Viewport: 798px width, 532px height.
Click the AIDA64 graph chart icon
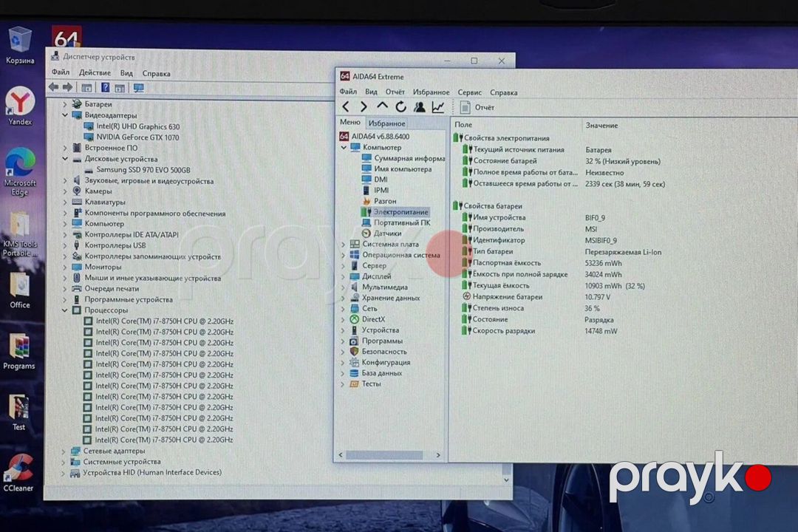[437, 107]
